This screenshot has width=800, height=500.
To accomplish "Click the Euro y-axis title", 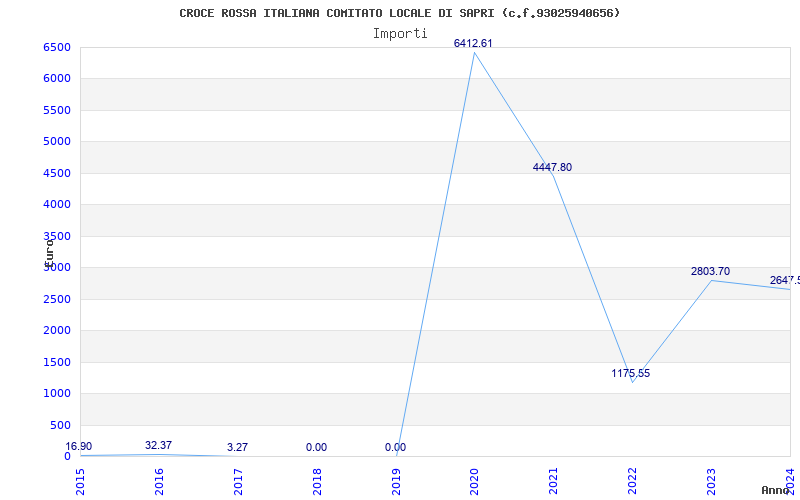I will click(x=49, y=253).
